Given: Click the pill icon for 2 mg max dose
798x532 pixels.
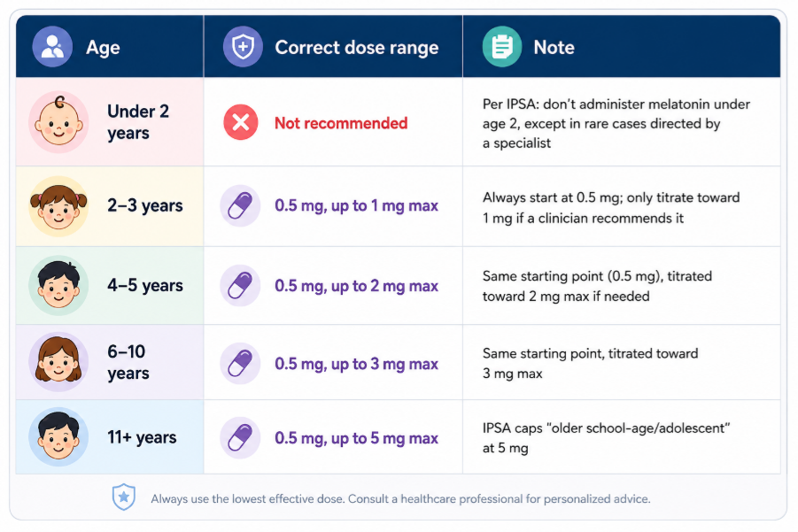Looking at the screenshot, I should pyautogui.click(x=240, y=285).
